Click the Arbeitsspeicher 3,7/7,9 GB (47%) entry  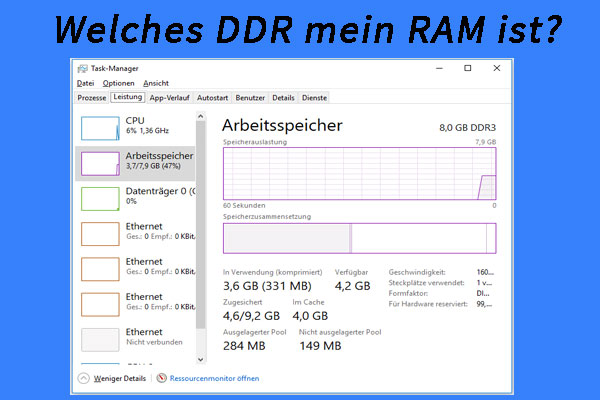[135, 163]
